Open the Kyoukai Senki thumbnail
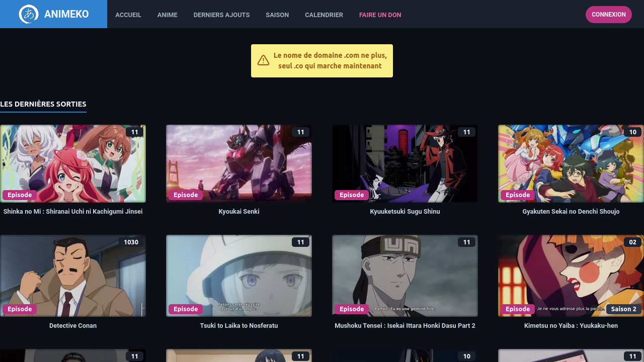Image resolution: width=644 pixels, height=362 pixels. tap(239, 164)
